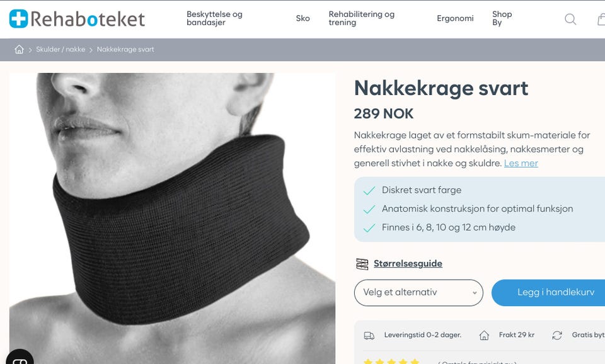Go to the Skulder / nakke breadcrumb

60,49
